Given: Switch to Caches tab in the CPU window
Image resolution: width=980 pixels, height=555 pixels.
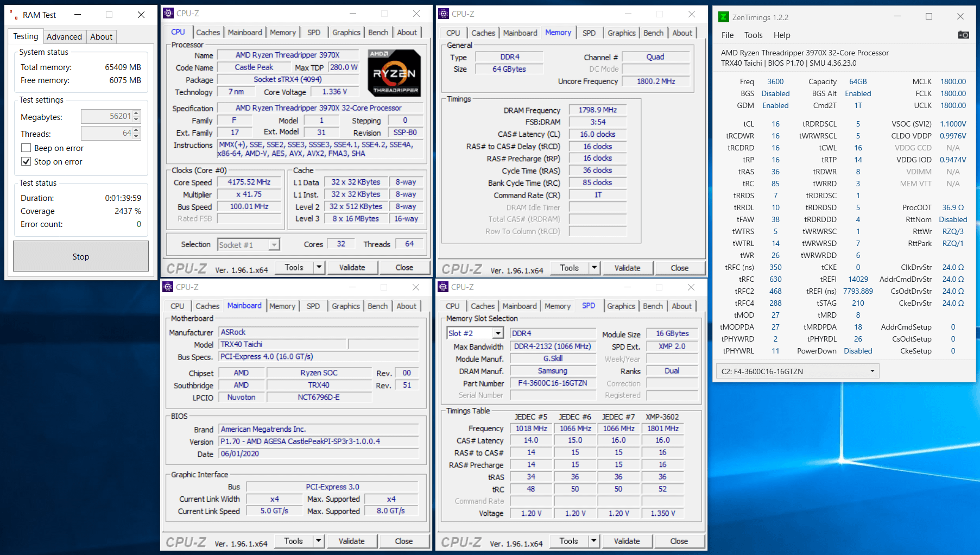Looking at the screenshot, I should point(208,33).
